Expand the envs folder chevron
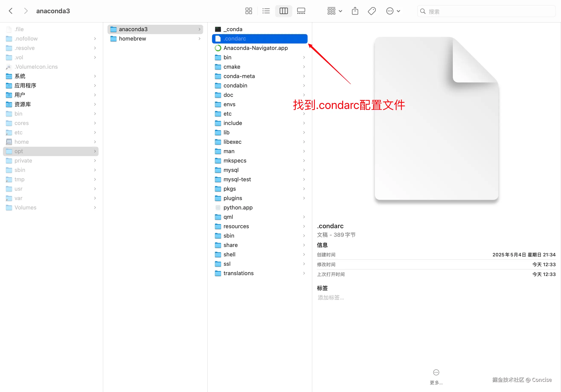This screenshot has width=561, height=392. point(304,104)
